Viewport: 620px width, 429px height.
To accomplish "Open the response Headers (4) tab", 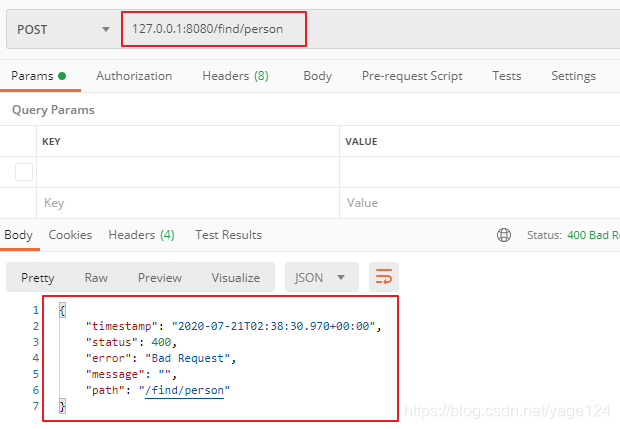I will point(141,235).
